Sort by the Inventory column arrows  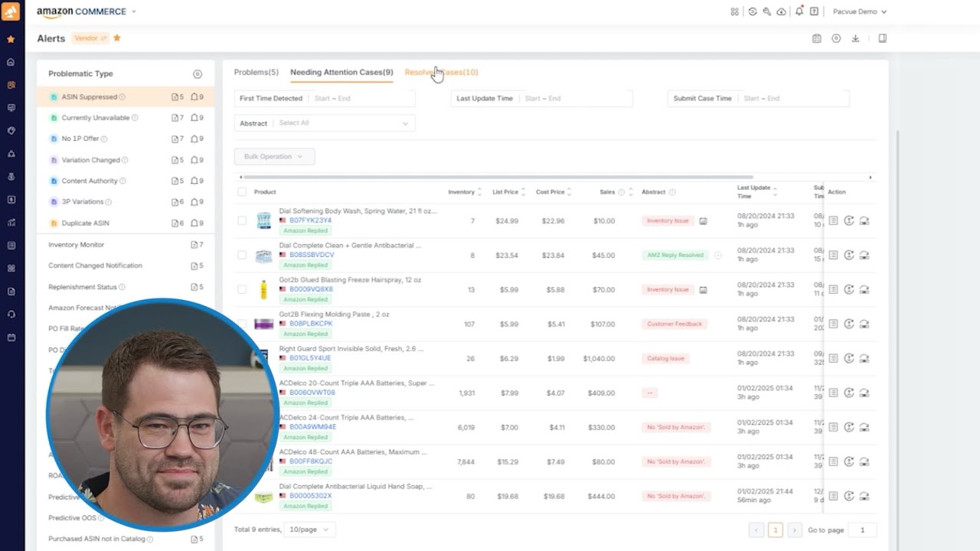[479, 192]
